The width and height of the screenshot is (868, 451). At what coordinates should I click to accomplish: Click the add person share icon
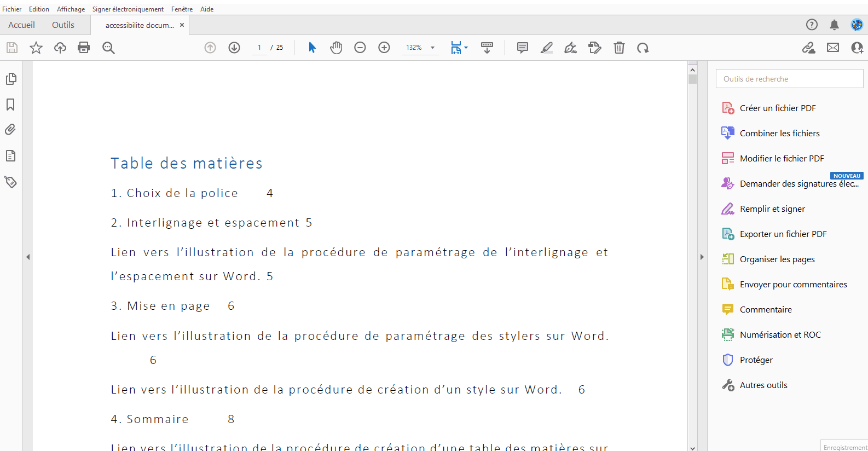857,48
